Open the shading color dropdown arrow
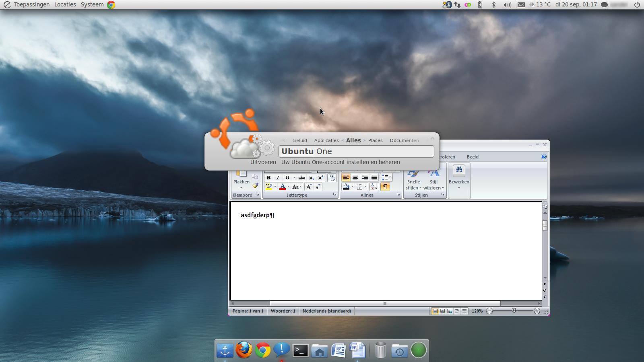The width and height of the screenshot is (644, 362). (x=352, y=187)
